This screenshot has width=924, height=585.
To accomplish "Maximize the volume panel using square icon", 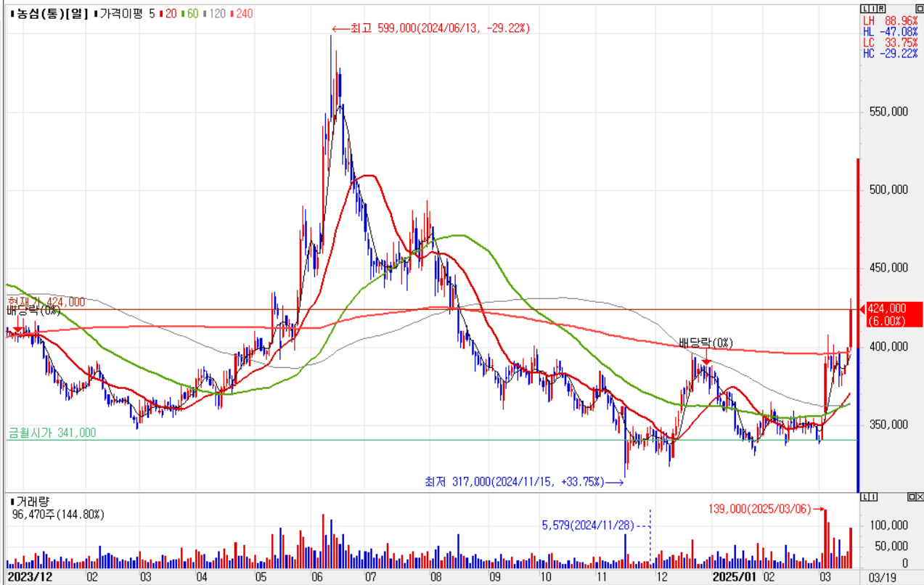I will (910, 497).
